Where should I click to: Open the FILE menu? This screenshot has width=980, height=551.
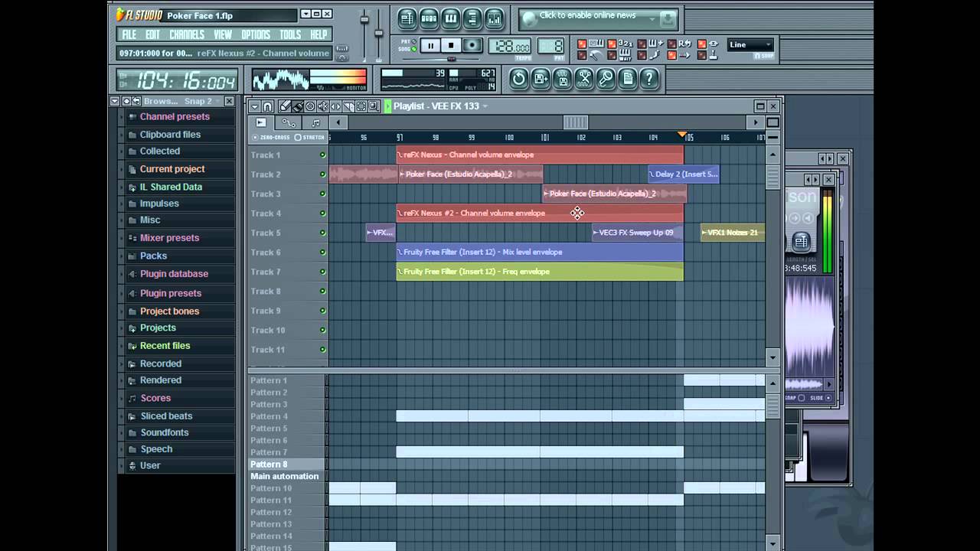tap(129, 34)
